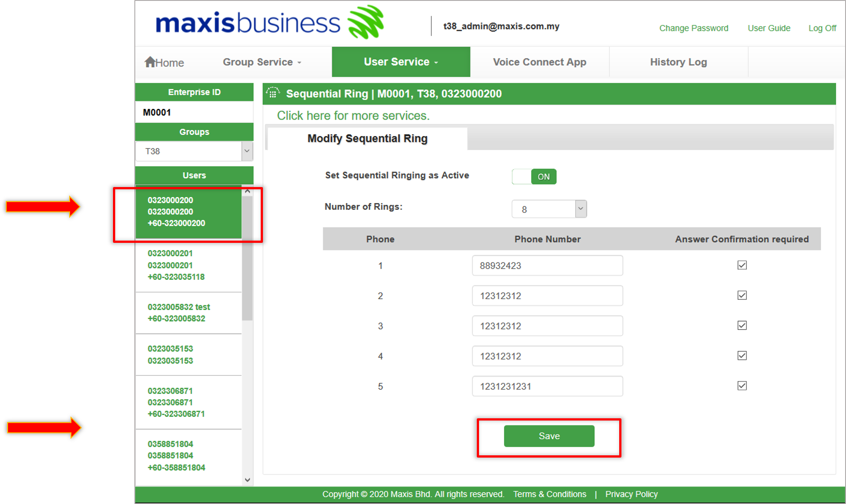The image size is (846, 504).
Task: Uncheck Answer Confirmation for phone 5
Action: tap(742, 386)
